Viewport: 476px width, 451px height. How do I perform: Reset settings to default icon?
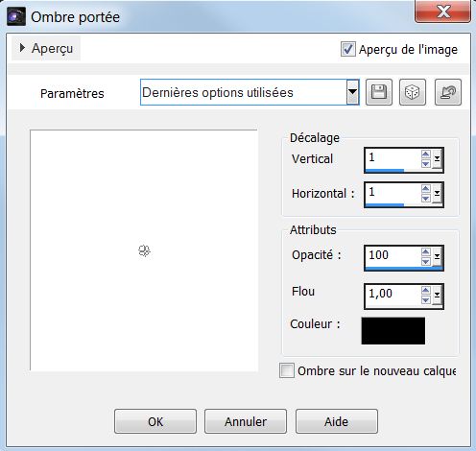448,92
